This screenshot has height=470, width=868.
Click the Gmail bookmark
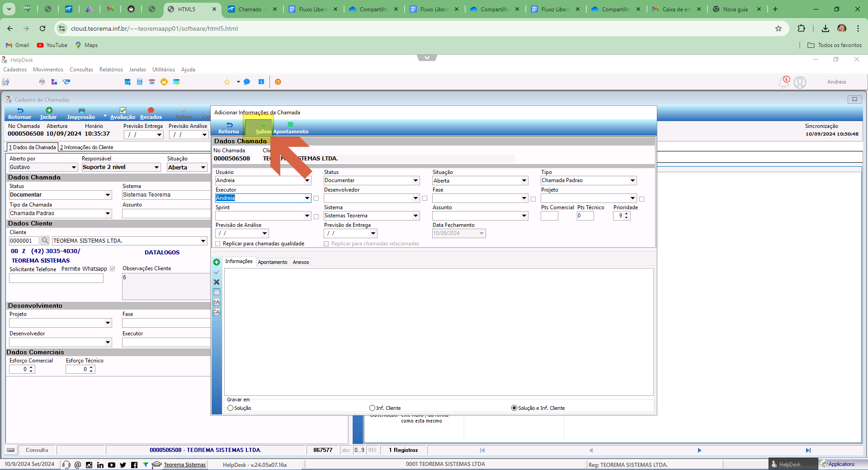(x=18, y=45)
